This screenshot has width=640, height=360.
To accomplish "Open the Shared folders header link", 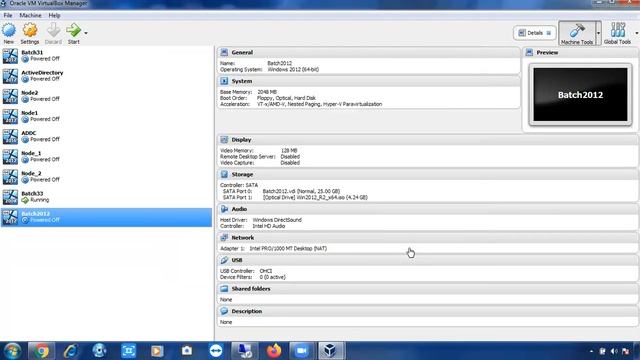I will coord(251,289).
